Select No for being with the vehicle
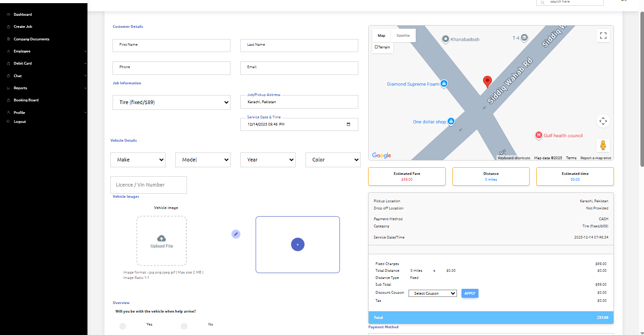 tap(184, 326)
